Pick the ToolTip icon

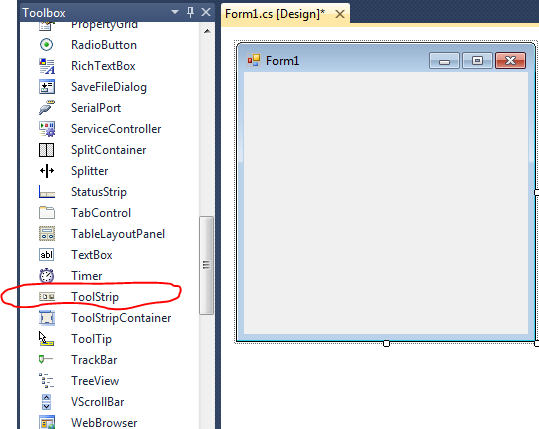[46, 339]
